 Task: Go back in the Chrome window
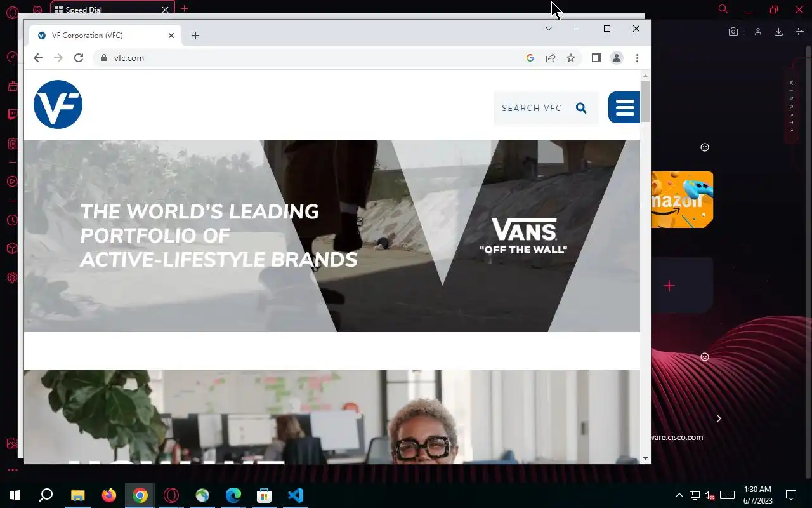pos(38,58)
